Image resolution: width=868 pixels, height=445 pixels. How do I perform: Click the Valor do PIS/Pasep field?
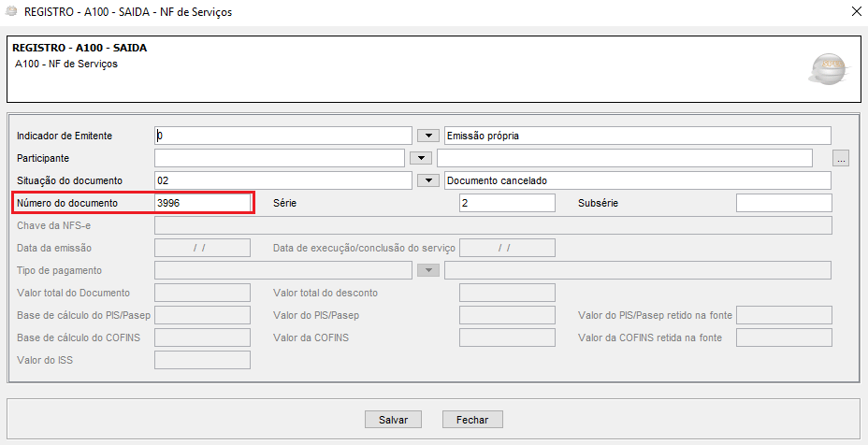507,315
